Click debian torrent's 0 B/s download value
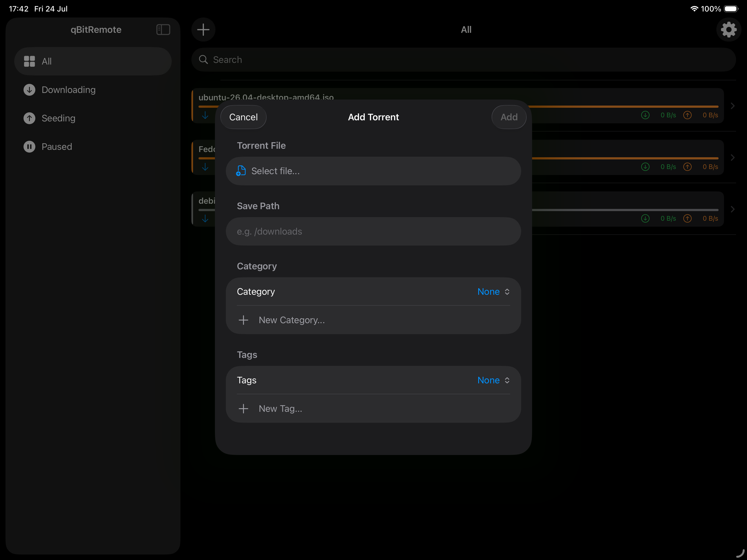Image resolution: width=747 pixels, height=560 pixels. [x=668, y=218]
